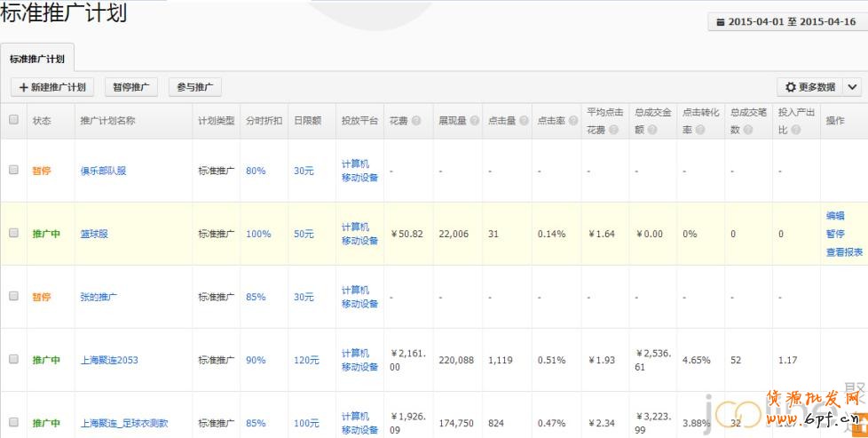The height and width of the screenshot is (438, 868).
Task: Click help icon beside 总成交金额 header
Action: tap(653, 130)
